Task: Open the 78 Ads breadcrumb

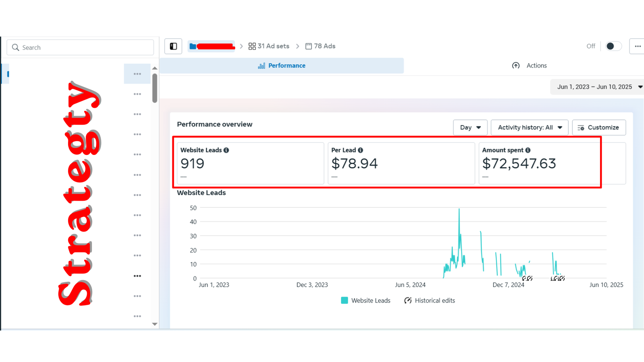Action: (320, 46)
